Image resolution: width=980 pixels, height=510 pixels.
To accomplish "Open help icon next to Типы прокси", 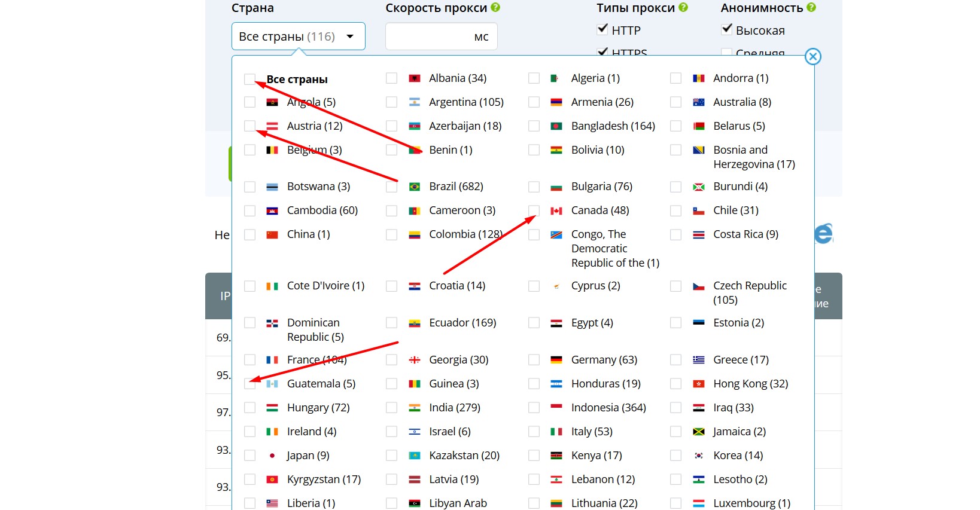I will tap(683, 8).
